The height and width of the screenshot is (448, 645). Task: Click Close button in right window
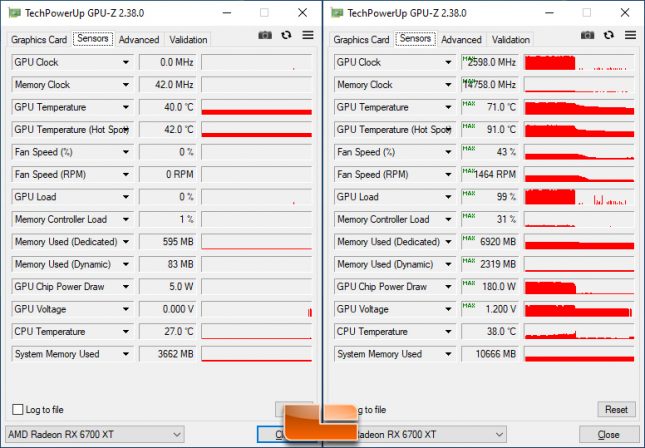coord(608,434)
